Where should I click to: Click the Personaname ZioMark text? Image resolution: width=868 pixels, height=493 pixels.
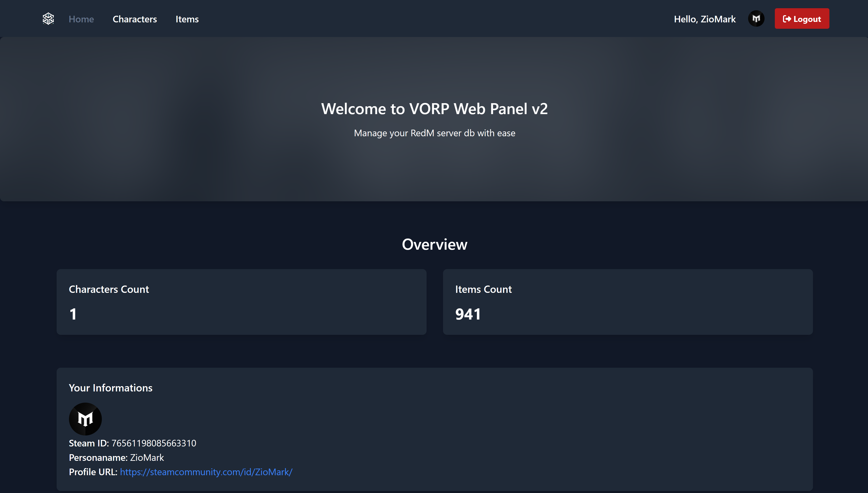(x=147, y=457)
